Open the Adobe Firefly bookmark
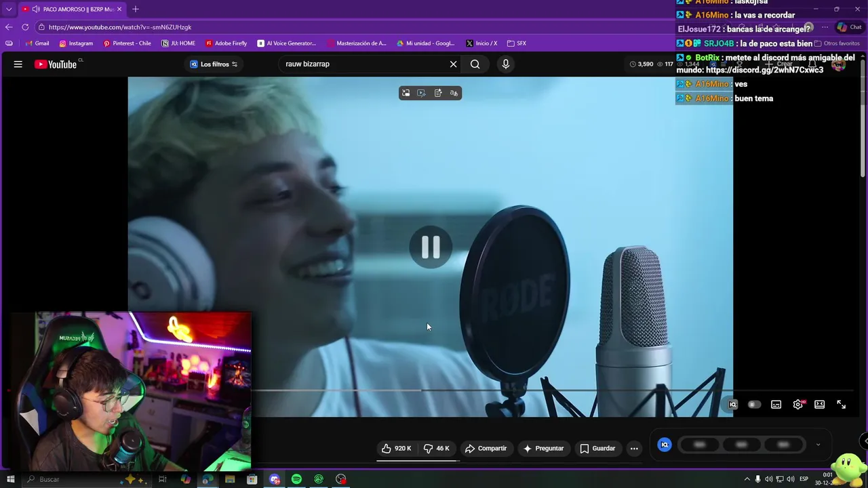This screenshot has height=488, width=868. 226,43
